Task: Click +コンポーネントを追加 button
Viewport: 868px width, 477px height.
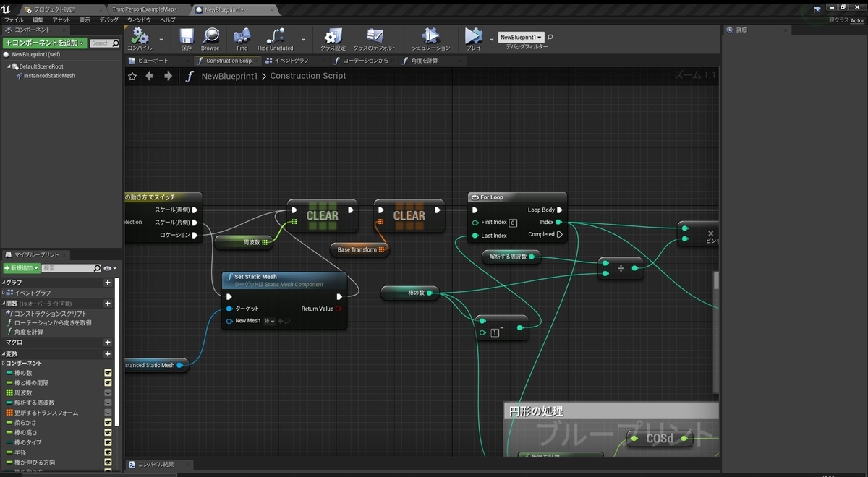Action: click(x=45, y=43)
